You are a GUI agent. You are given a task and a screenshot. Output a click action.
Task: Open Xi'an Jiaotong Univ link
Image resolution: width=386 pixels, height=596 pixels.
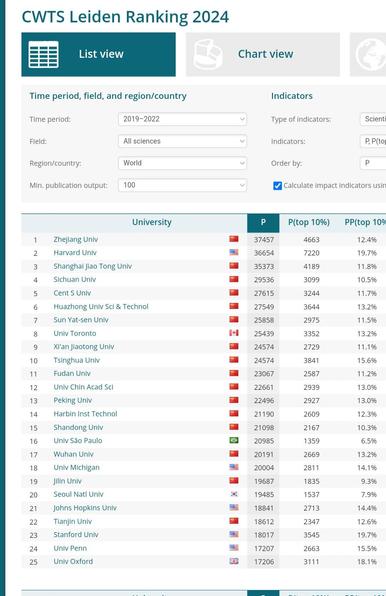[84, 347]
